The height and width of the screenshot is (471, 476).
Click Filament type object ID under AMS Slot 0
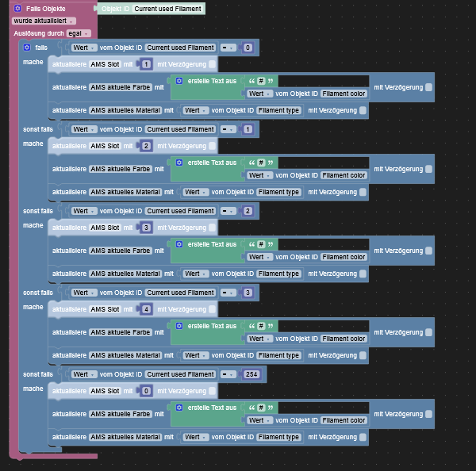pos(278,437)
